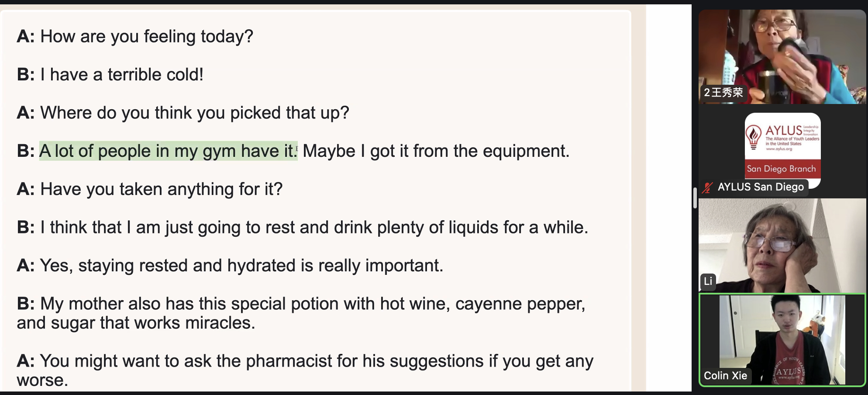Click the Li name label
This screenshot has width=868, height=395.
tap(708, 281)
